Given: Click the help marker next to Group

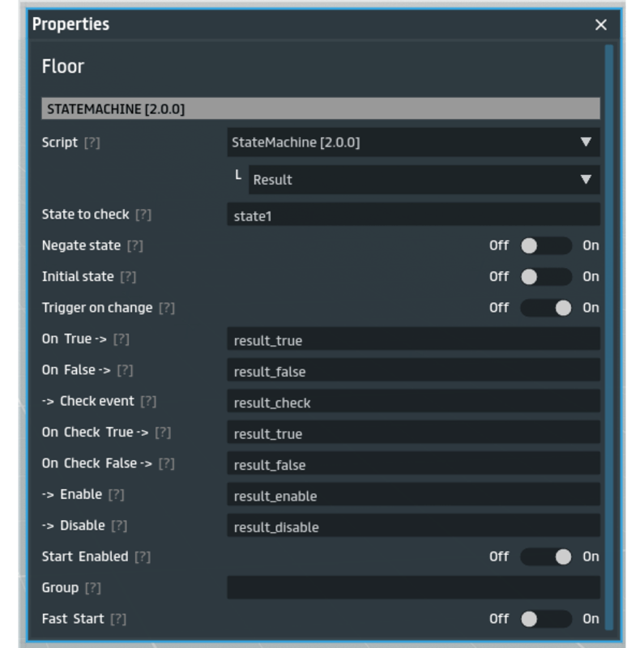Looking at the screenshot, I should (92, 588).
